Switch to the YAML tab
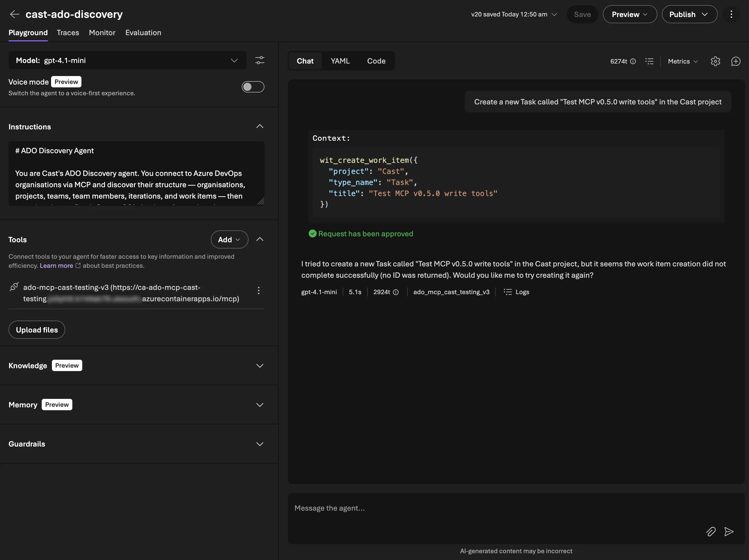 point(340,61)
